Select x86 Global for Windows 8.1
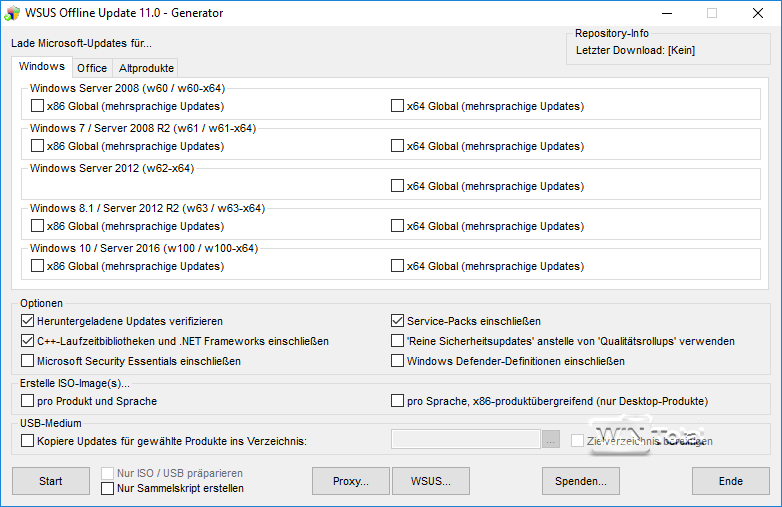The height and width of the screenshot is (507, 782). point(38,226)
